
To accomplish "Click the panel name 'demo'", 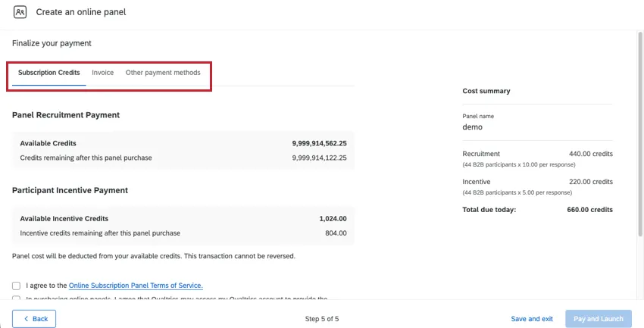I will coord(472,127).
